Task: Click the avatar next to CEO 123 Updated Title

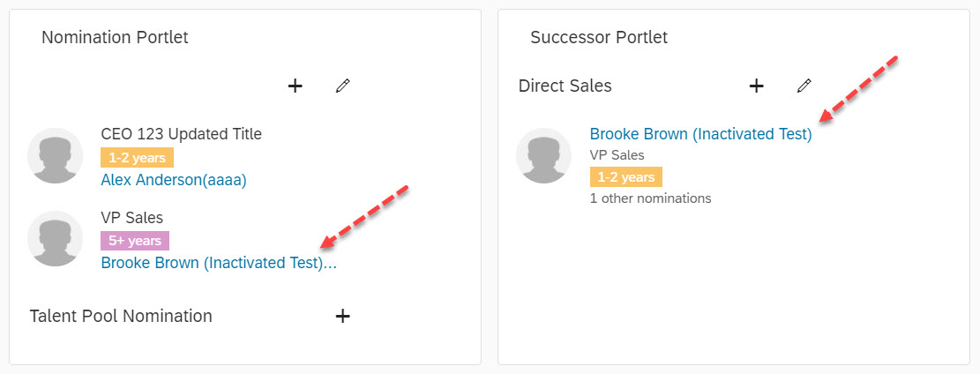Action: [55, 156]
